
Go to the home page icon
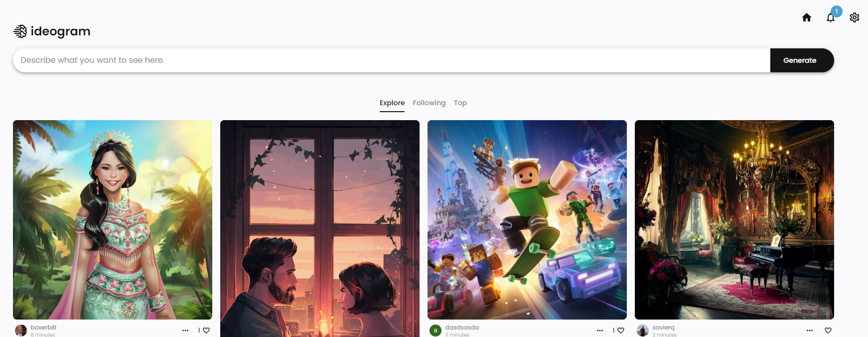(806, 18)
